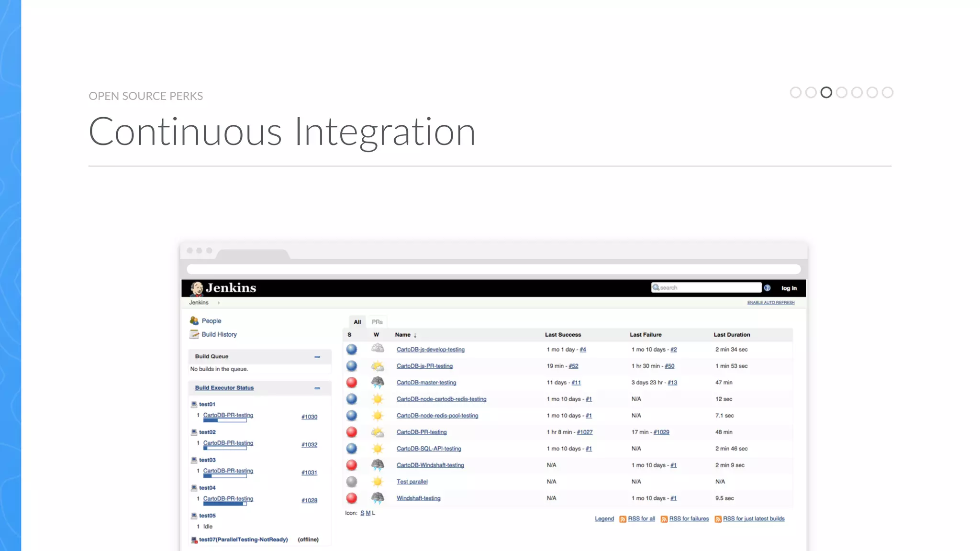Viewport: 980px width, 551px height.
Task: Collapse the Build Executor Status panel
Action: click(x=317, y=388)
